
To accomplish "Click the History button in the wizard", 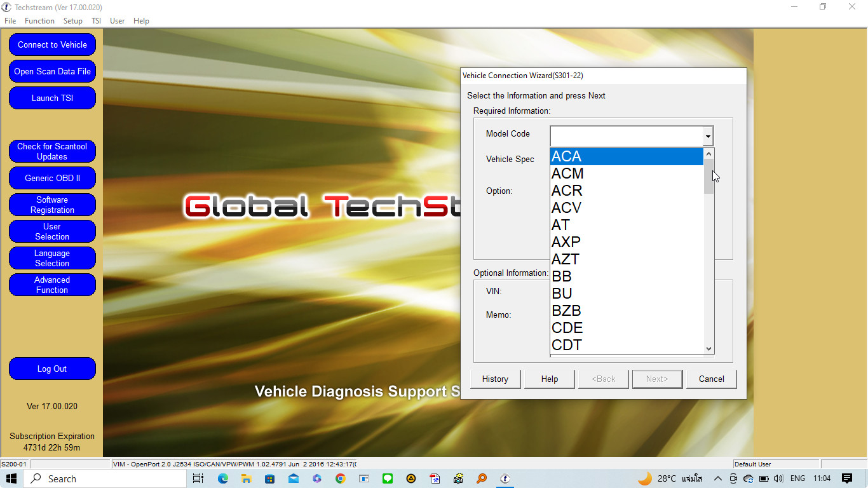I will (495, 379).
